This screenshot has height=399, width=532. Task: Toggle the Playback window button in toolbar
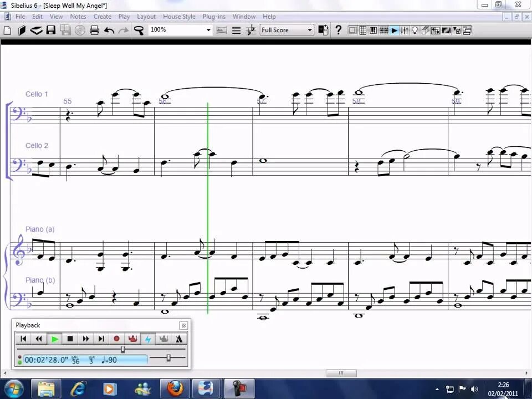(x=394, y=30)
